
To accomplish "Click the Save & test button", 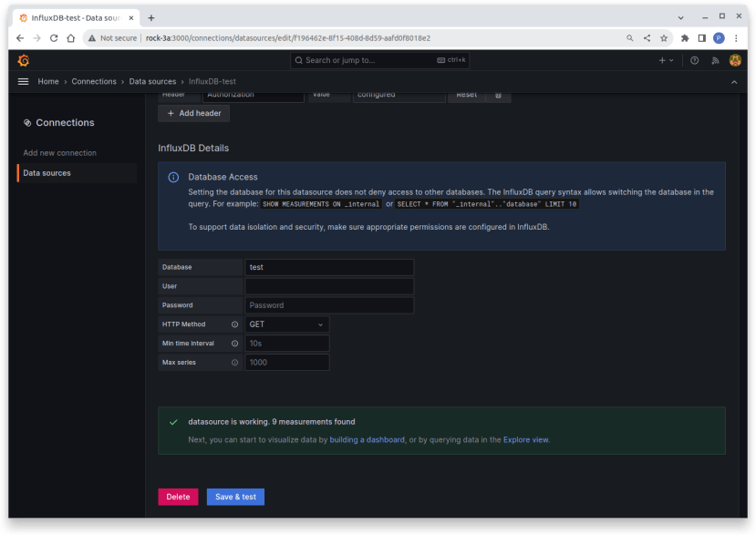I will (x=235, y=497).
